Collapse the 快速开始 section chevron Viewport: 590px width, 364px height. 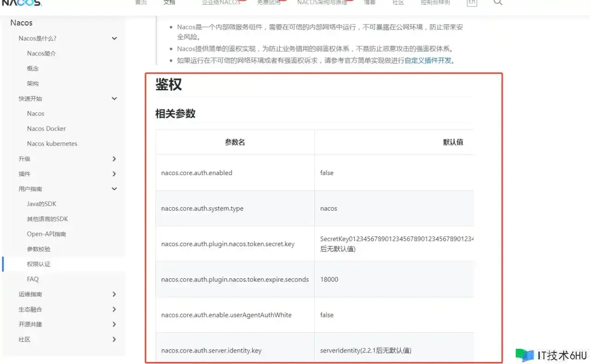pos(114,99)
